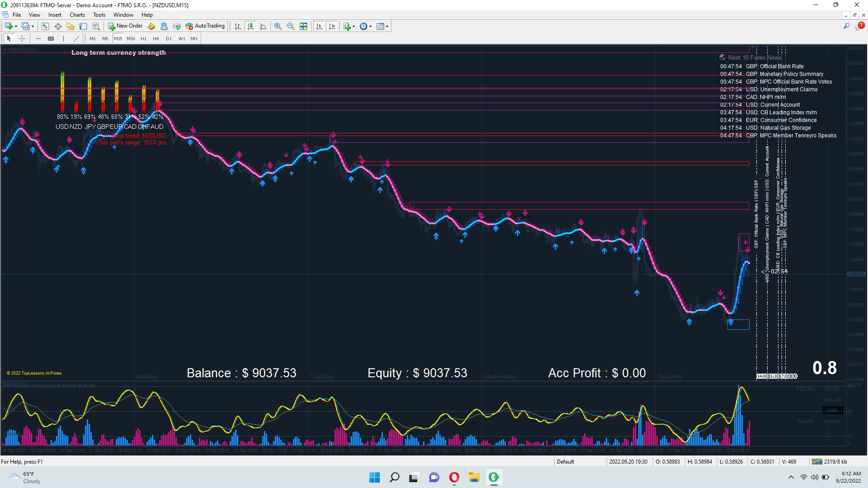The width and height of the screenshot is (868, 488).
Task: Toggle AutoTrading on
Action: 205,26
